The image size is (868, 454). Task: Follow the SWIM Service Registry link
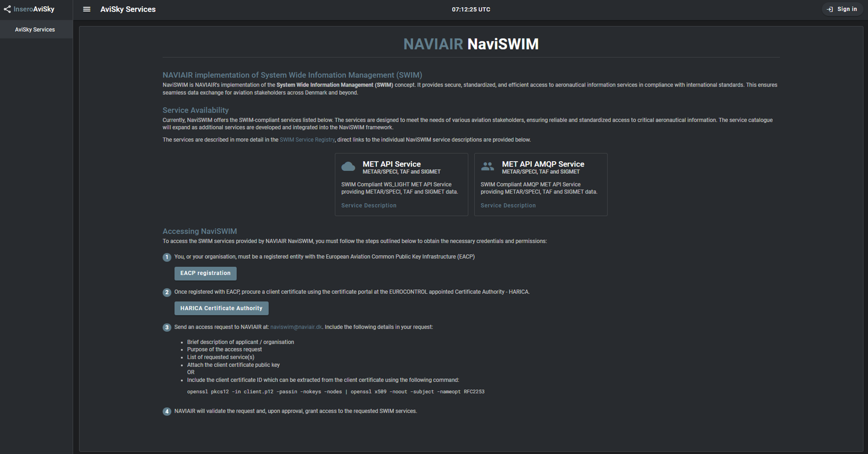tap(307, 140)
